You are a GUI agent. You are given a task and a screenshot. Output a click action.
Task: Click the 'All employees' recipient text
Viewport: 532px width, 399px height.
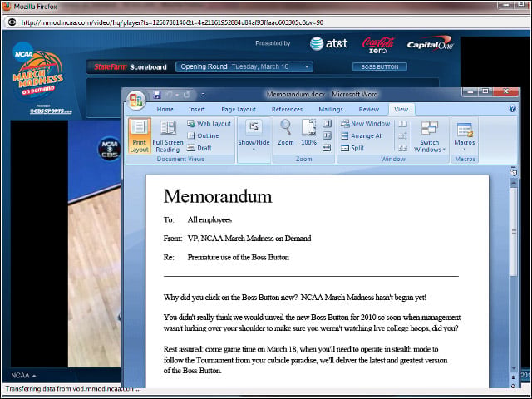coord(209,219)
